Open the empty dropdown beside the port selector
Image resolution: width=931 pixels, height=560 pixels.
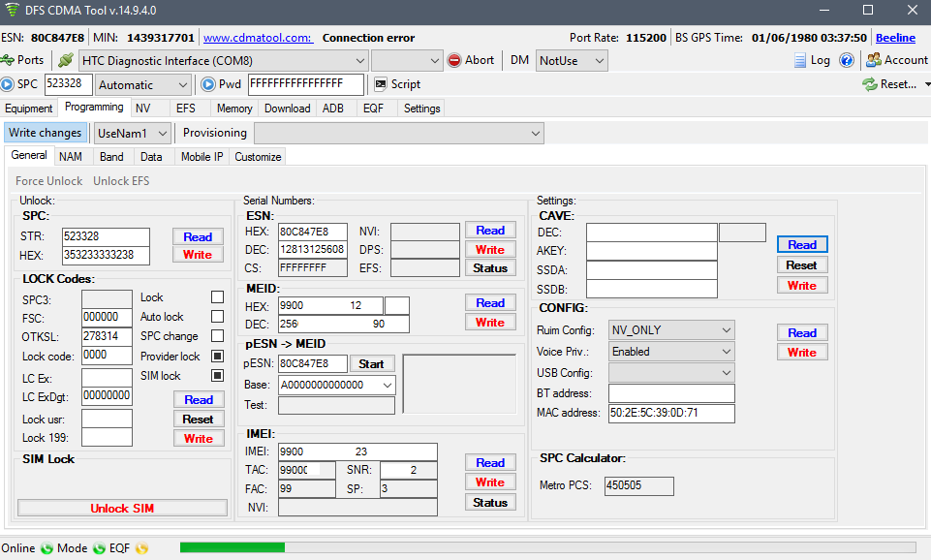407,61
